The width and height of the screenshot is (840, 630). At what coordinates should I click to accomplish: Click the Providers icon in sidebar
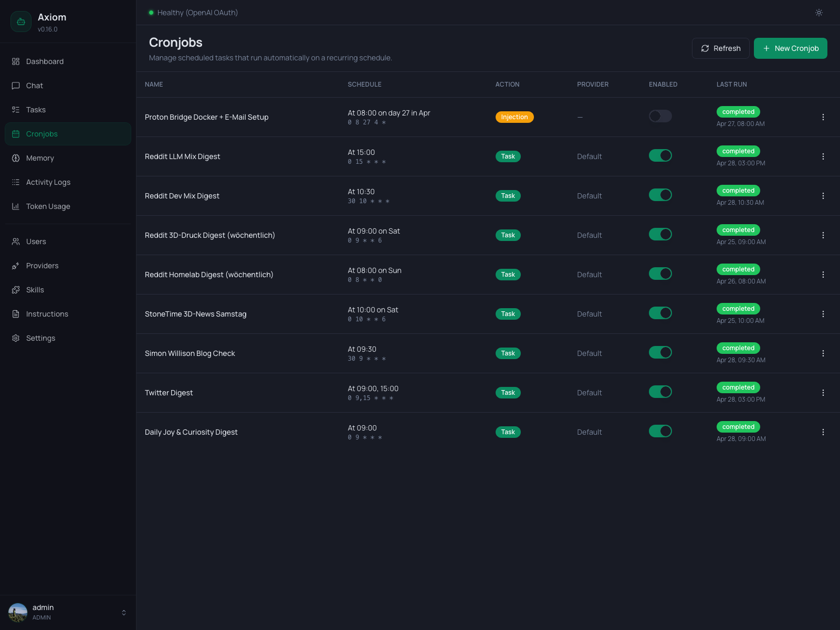click(16, 266)
